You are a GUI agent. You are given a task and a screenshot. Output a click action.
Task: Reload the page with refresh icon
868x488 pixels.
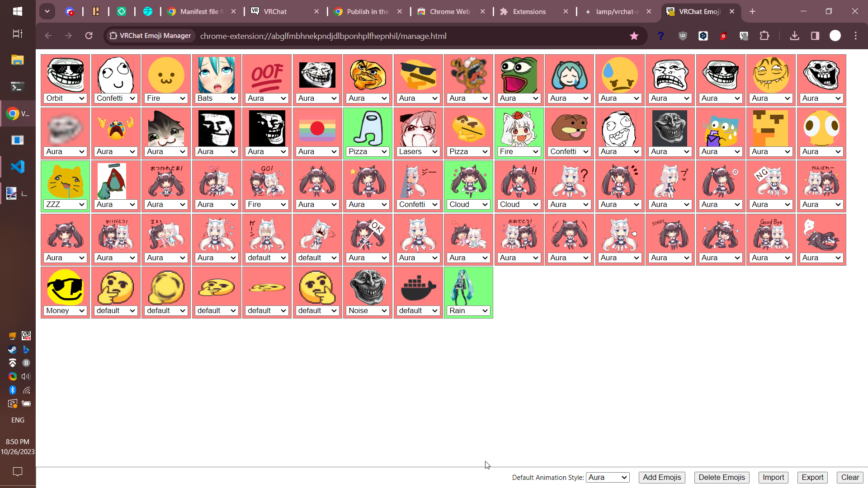pyautogui.click(x=89, y=36)
